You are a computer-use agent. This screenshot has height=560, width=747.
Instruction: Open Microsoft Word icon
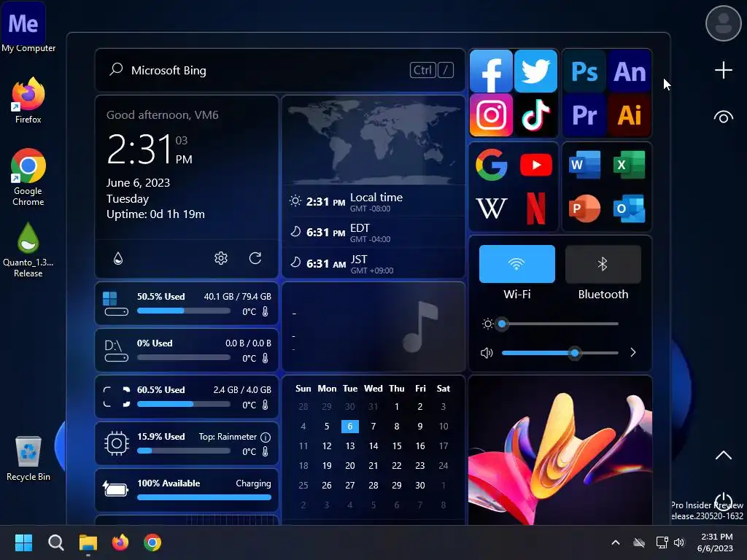(x=584, y=165)
